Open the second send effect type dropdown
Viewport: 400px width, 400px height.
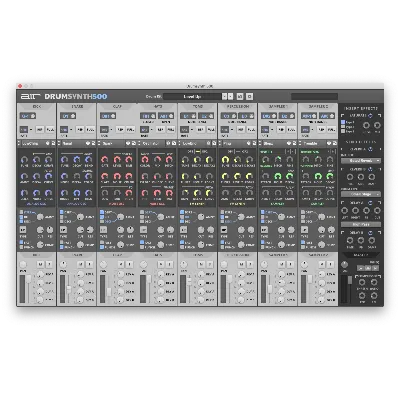(x=361, y=194)
